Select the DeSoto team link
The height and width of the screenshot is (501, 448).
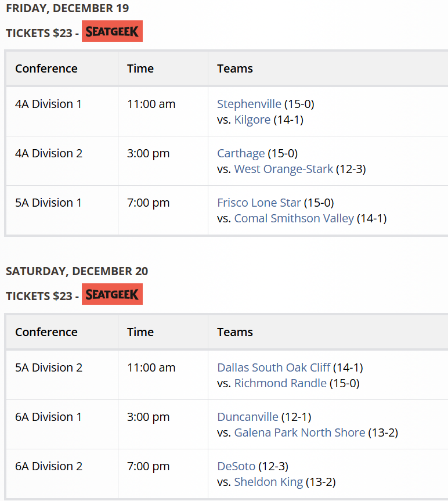point(236,466)
